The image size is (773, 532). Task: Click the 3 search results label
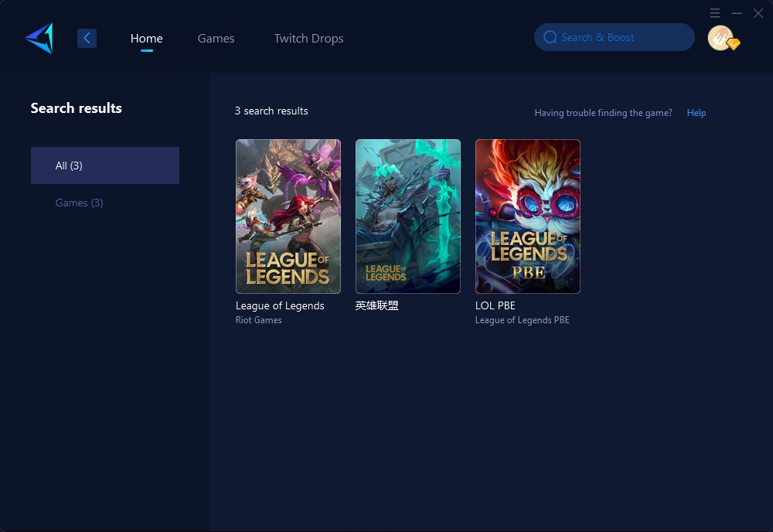pyautogui.click(x=271, y=111)
